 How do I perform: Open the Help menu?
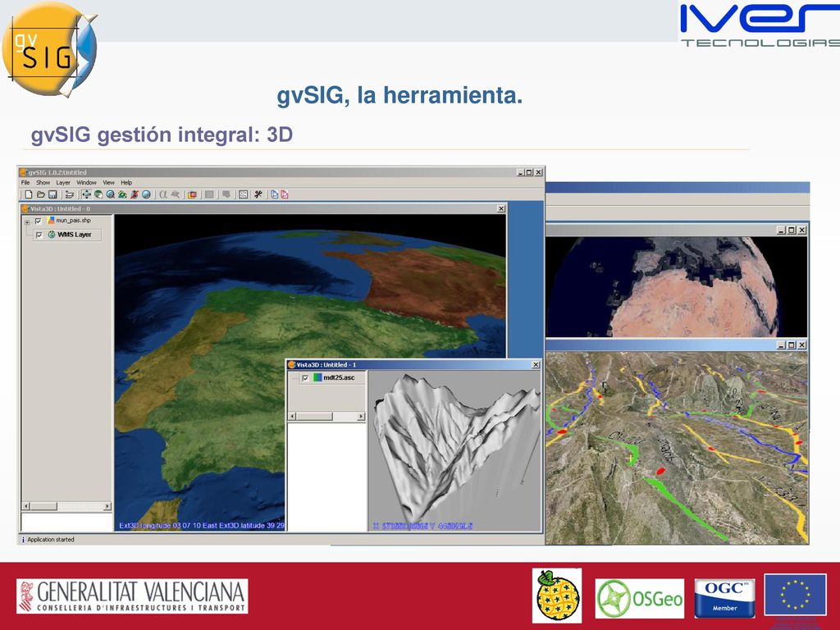[x=126, y=183]
